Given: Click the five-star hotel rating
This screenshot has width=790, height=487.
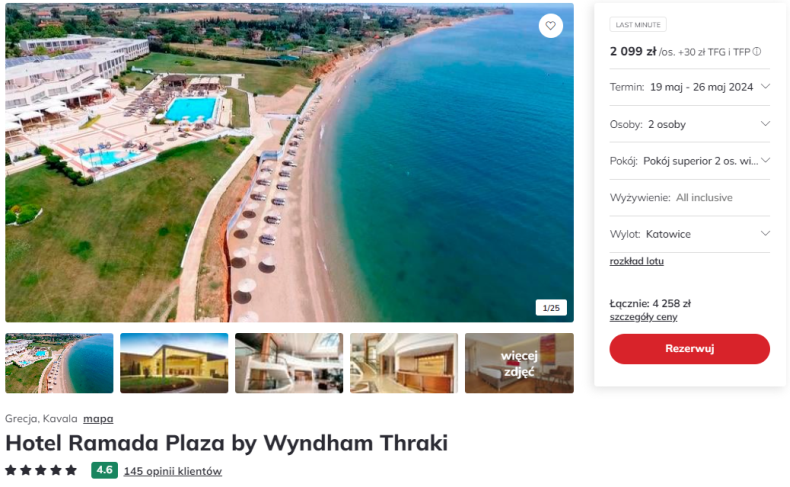Looking at the screenshot, I should (x=41, y=470).
